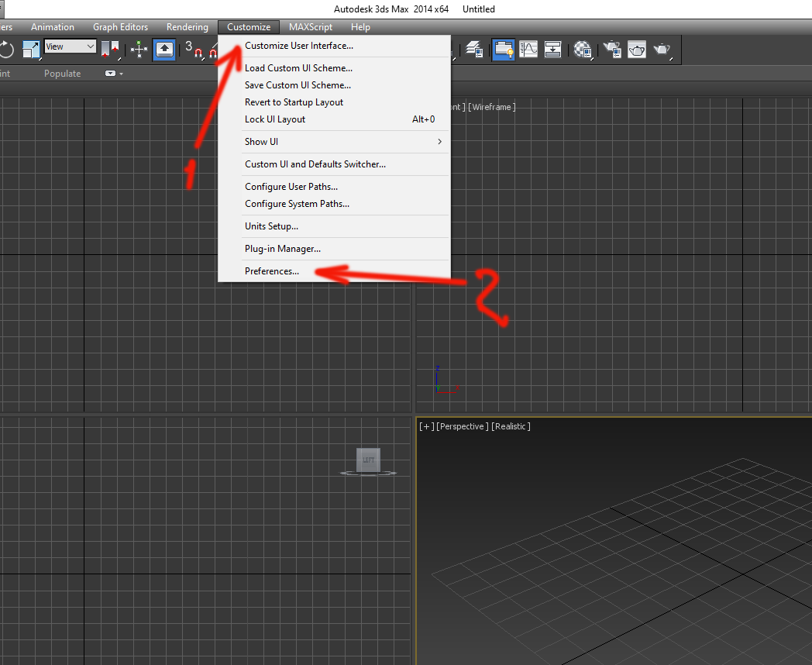Toggle the 3D Snaps magnet icon
This screenshot has height=665, width=812.
pos(194,50)
